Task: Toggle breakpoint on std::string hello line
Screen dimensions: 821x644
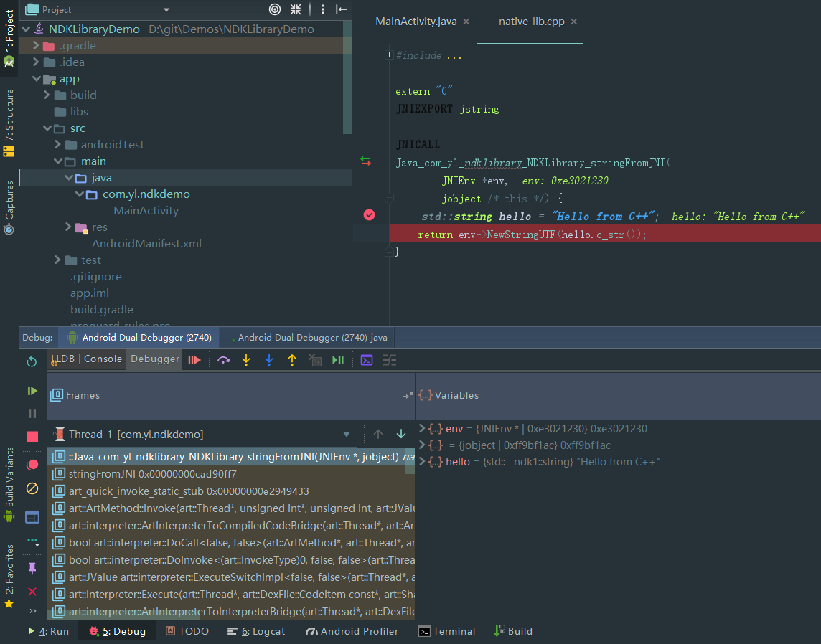Action: (369, 215)
